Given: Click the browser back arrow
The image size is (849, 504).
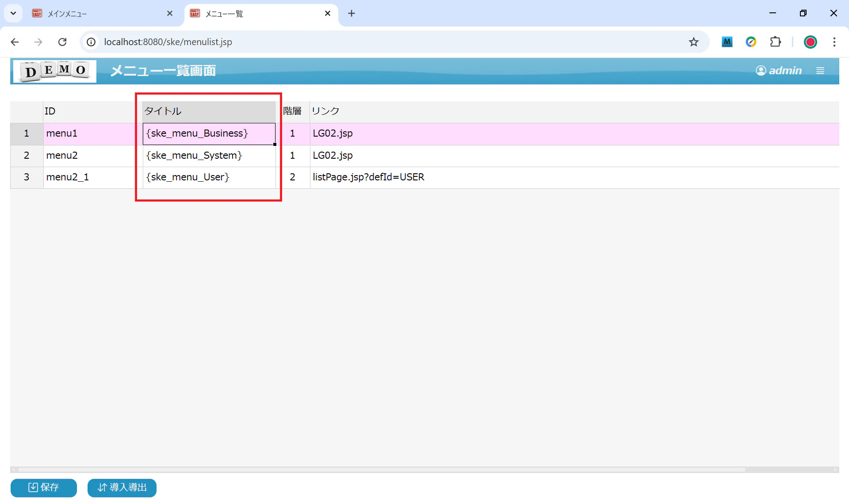Looking at the screenshot, I should coord(15,42).
